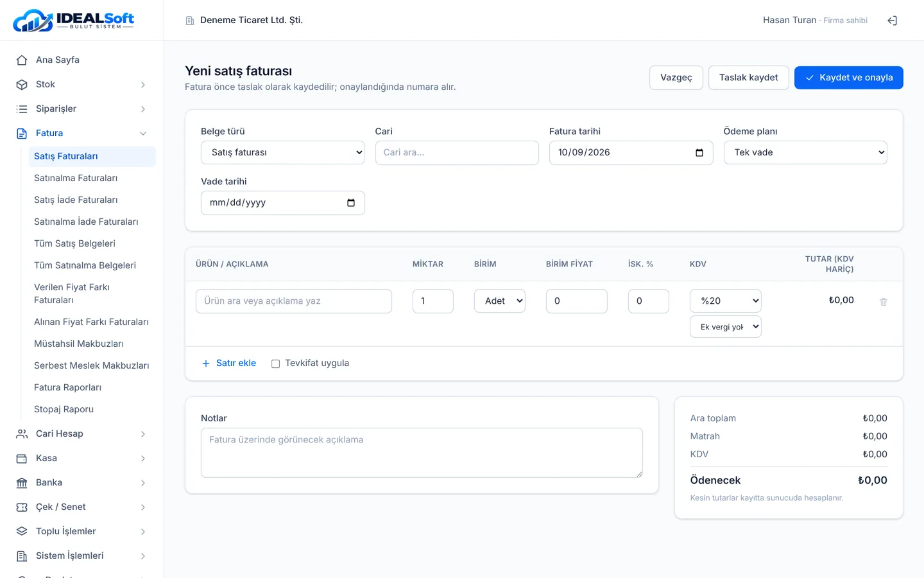
Task: Open the Vade tarihi calendar picker icon
Action: click(x=351, y=203)
